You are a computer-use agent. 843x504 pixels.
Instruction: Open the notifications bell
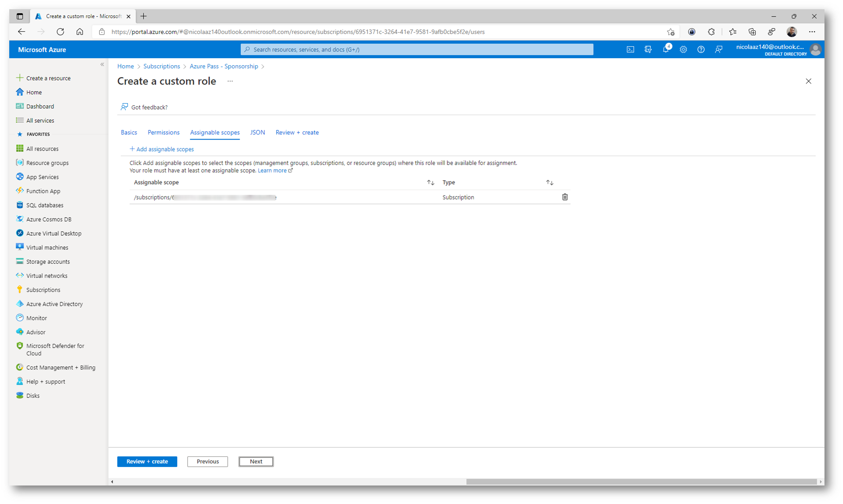tap(666, 49)
